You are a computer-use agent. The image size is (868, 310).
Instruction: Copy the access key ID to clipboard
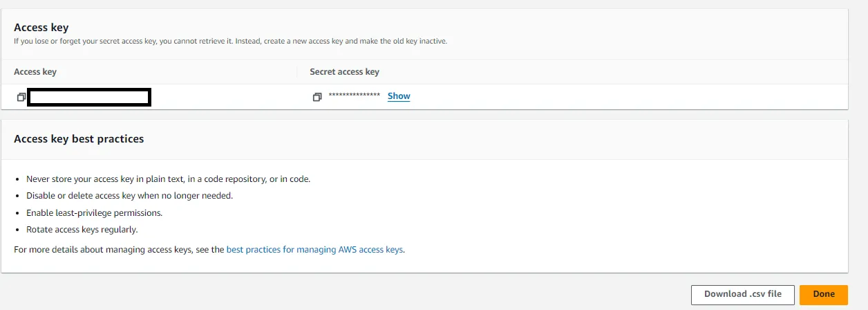(x=21, y=98)
